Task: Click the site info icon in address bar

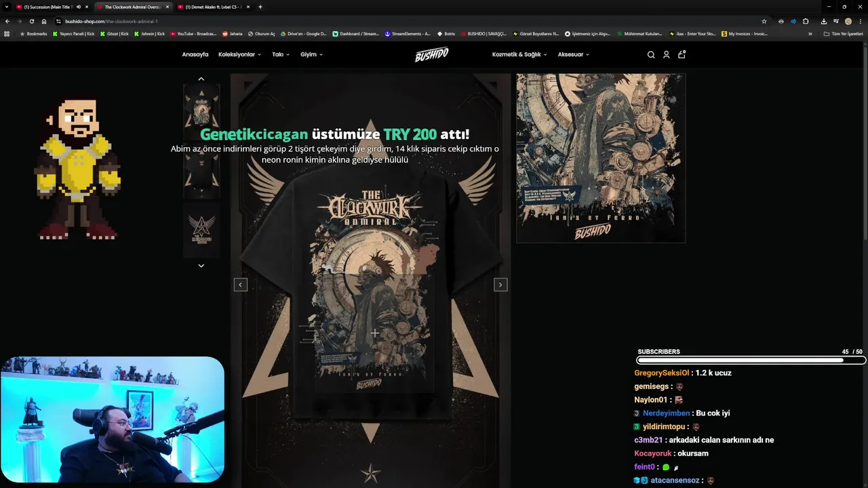Action: click(x=59, y=21)
